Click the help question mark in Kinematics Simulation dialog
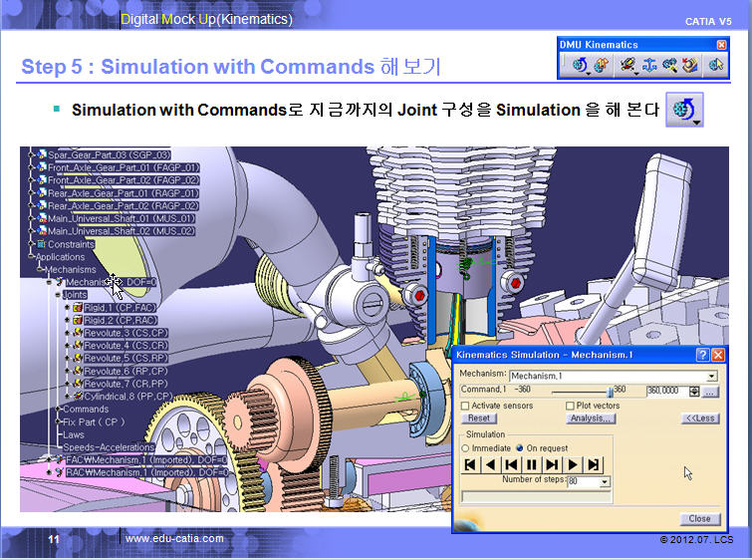Screen dimensions: 752x560 701,355
